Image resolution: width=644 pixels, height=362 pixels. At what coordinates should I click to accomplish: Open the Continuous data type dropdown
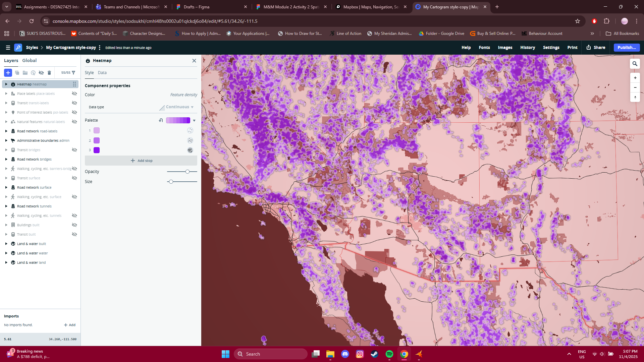point(177,107)
